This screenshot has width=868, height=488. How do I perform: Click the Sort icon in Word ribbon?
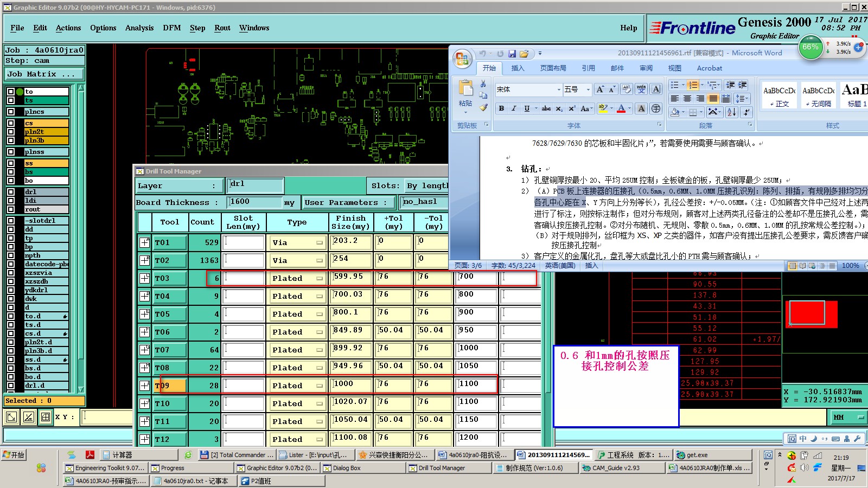[x=732, y=112]
